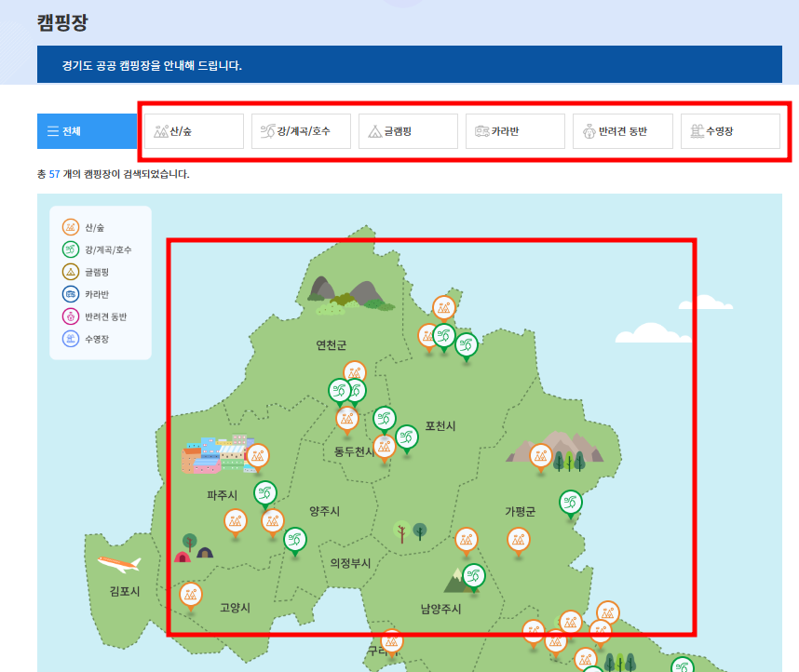The width and height of the screenshot is (799, 672).
Task: Select the 남양주시 region label
Action: point(440,609)
